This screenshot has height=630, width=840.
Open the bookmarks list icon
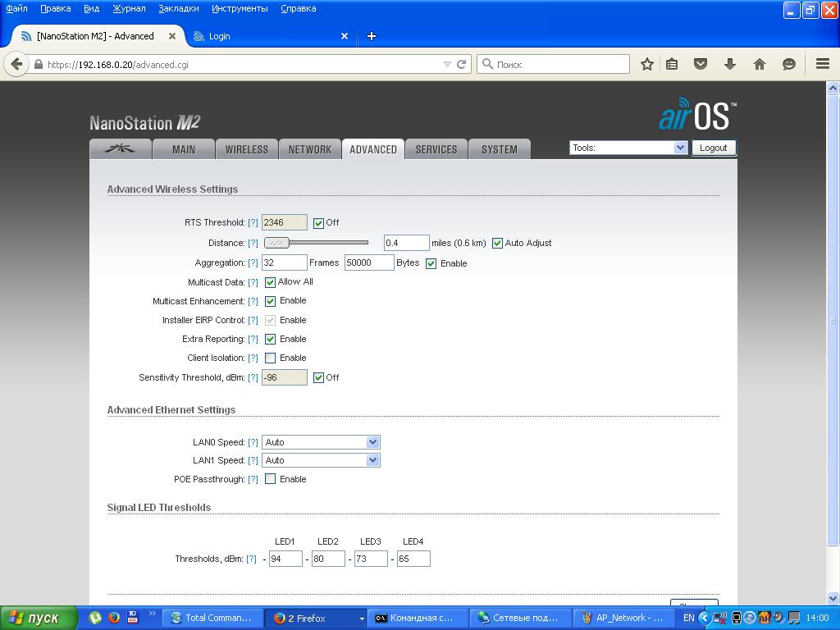coord(672,64)
